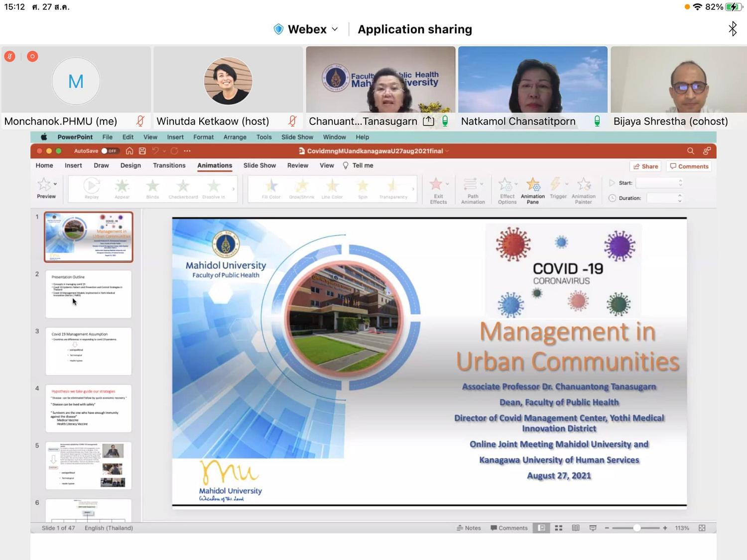
Task: Open search with the magnifier icon
Action: pyautogui.click(x=691, y=151)
